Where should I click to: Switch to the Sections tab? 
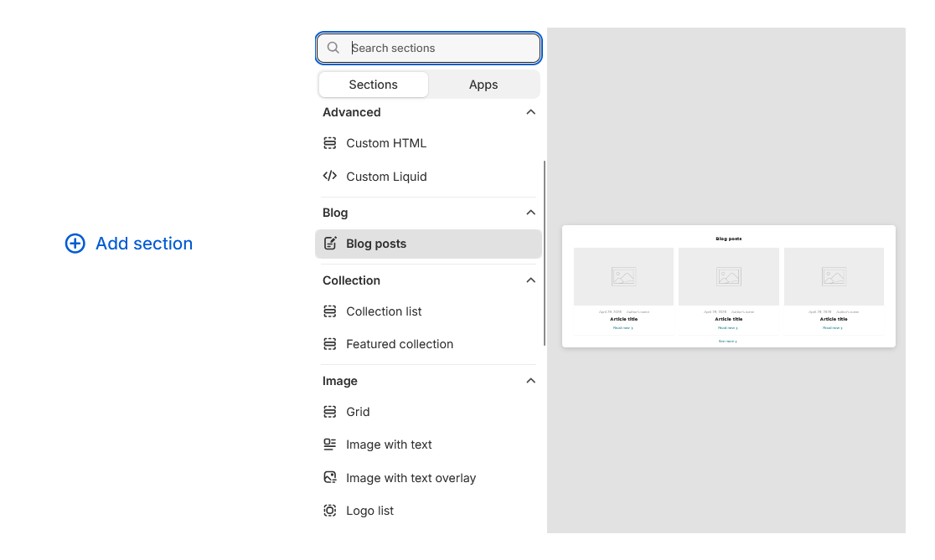pyautogui.click(x=374, y=85)
